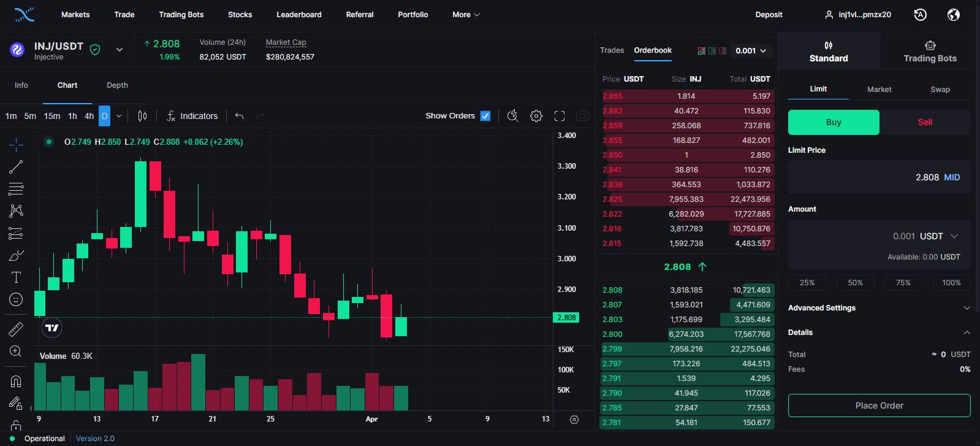Uncheck the Show Orders checkbox
Screen dimensions: 980x446
[485, 116]
